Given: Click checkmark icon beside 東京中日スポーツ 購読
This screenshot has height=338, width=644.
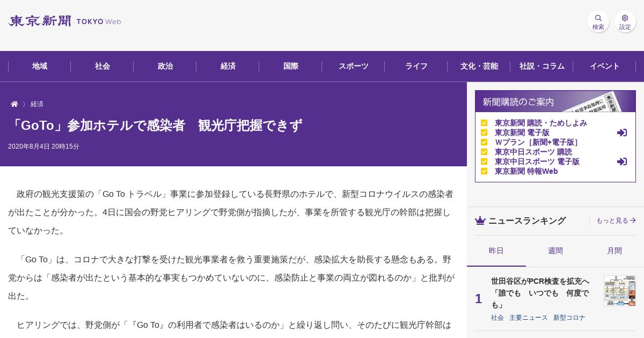Looking at the screenshot, I should pos(484,152).
